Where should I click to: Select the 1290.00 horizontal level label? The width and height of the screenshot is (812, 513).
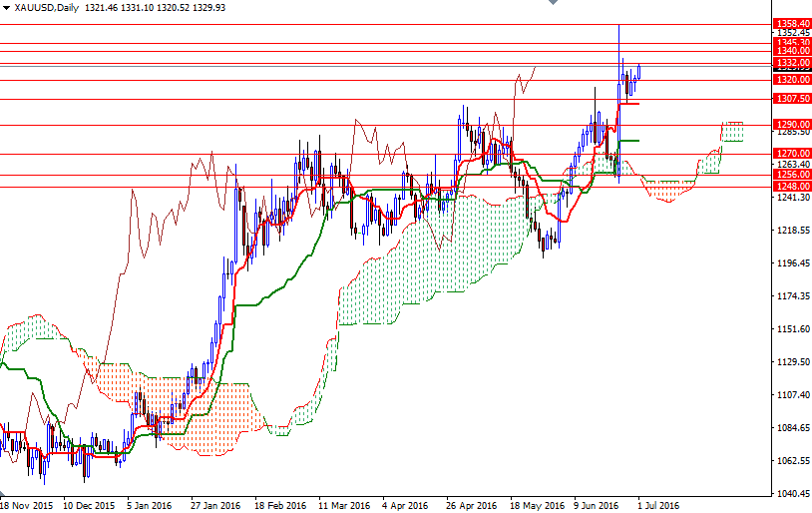[x=791, y=125]
